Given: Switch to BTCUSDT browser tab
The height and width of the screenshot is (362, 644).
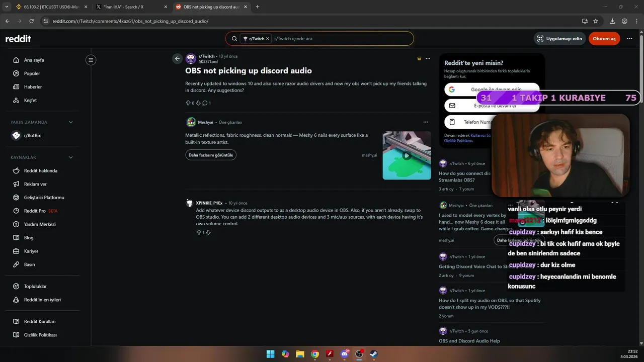Looking at the screenshot, I should [x=48, y=7].
